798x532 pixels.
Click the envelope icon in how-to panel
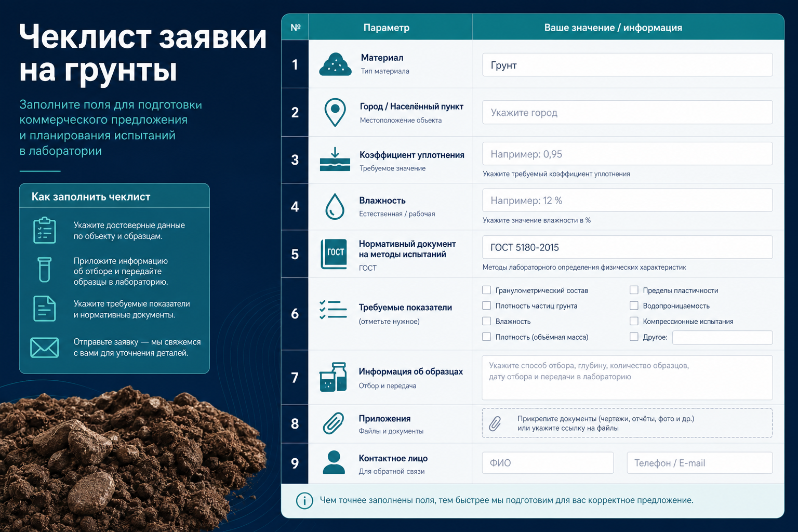coord(45,348)
